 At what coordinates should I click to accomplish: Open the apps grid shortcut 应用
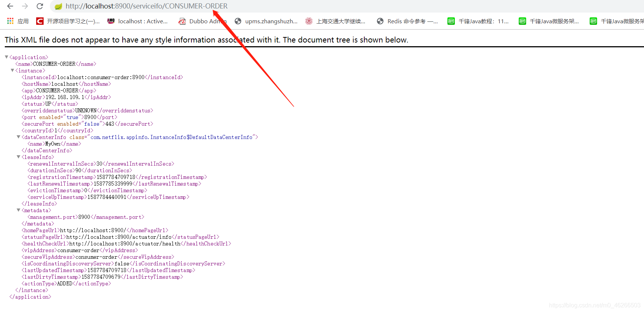point(18,21)
